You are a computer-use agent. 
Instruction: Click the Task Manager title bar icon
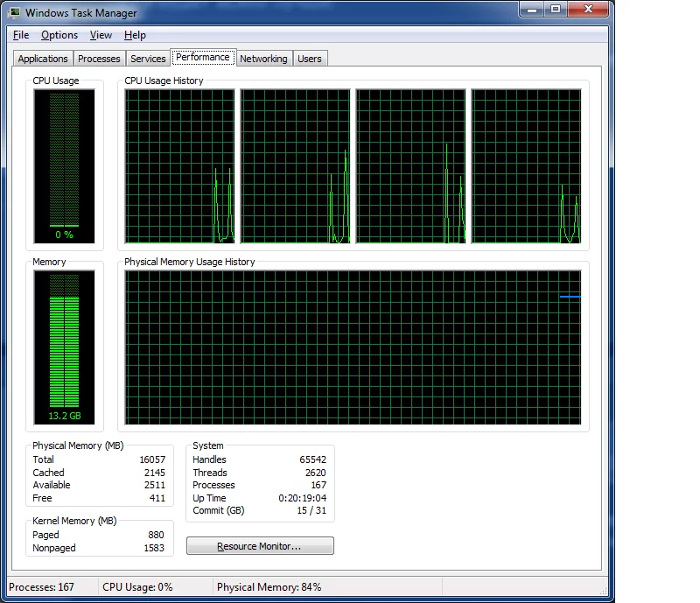(15, 12)
